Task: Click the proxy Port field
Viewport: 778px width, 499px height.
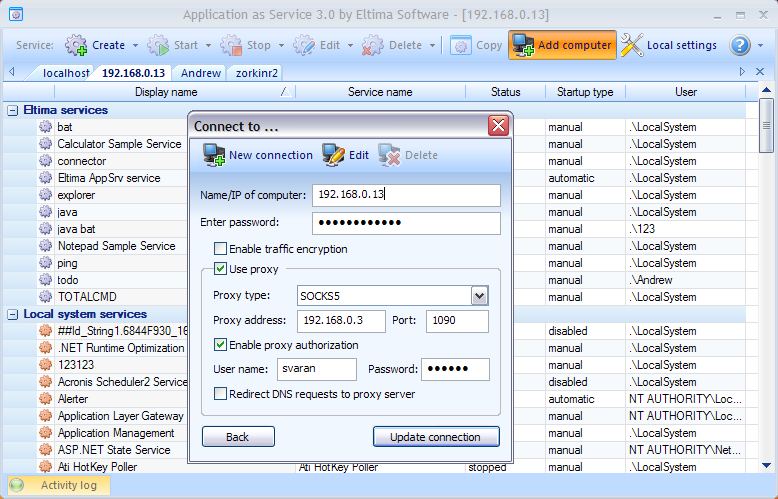Action: point(457,321)
